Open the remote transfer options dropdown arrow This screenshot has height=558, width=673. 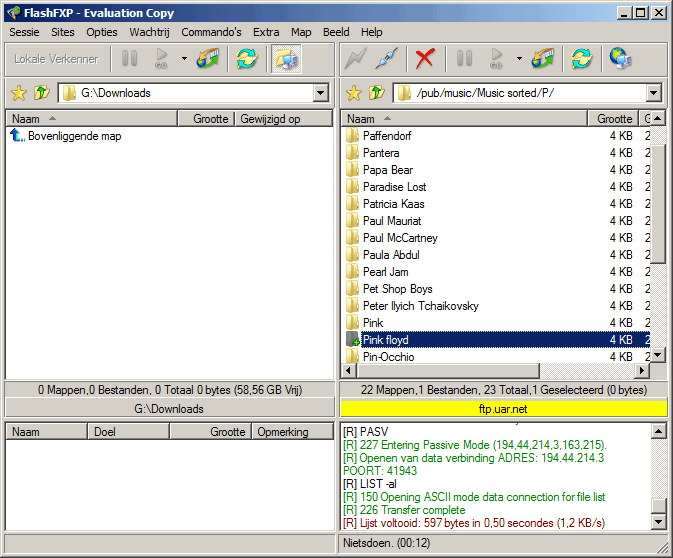(x=519, y=58)
